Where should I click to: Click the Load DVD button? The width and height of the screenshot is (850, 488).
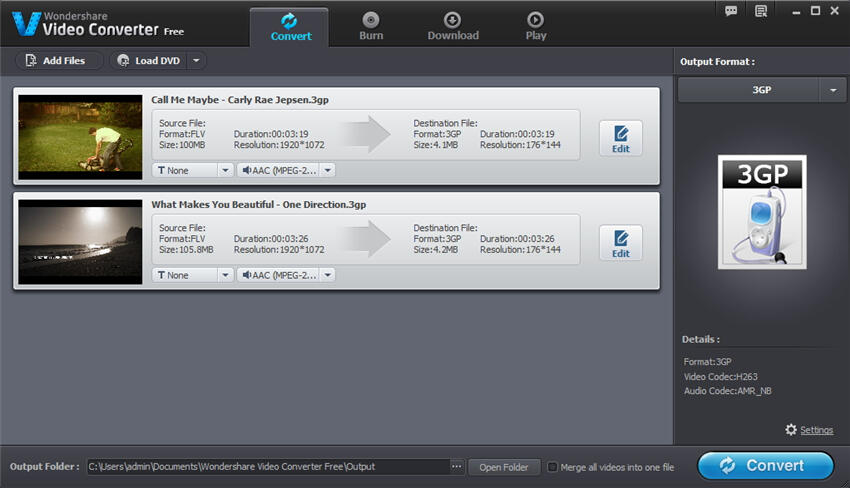pos(149,61)
